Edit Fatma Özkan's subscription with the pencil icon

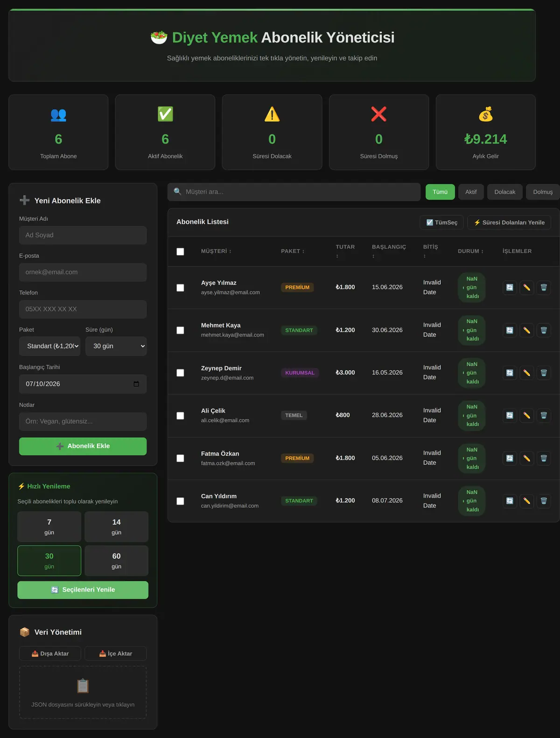526,458
